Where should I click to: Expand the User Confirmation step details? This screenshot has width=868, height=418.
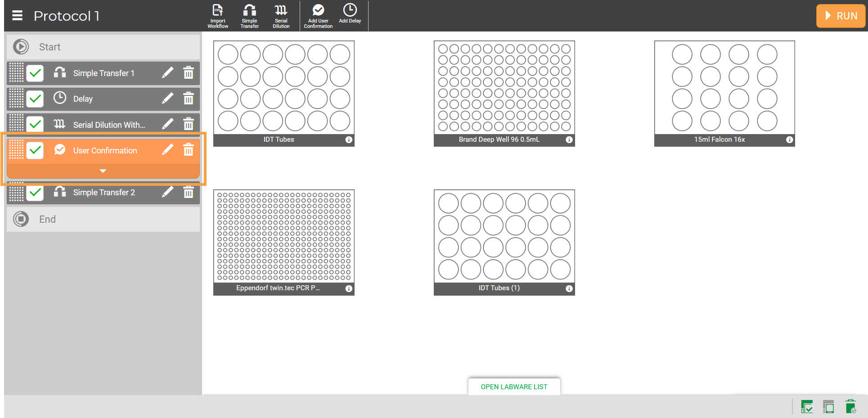click(x=103, y=171)
